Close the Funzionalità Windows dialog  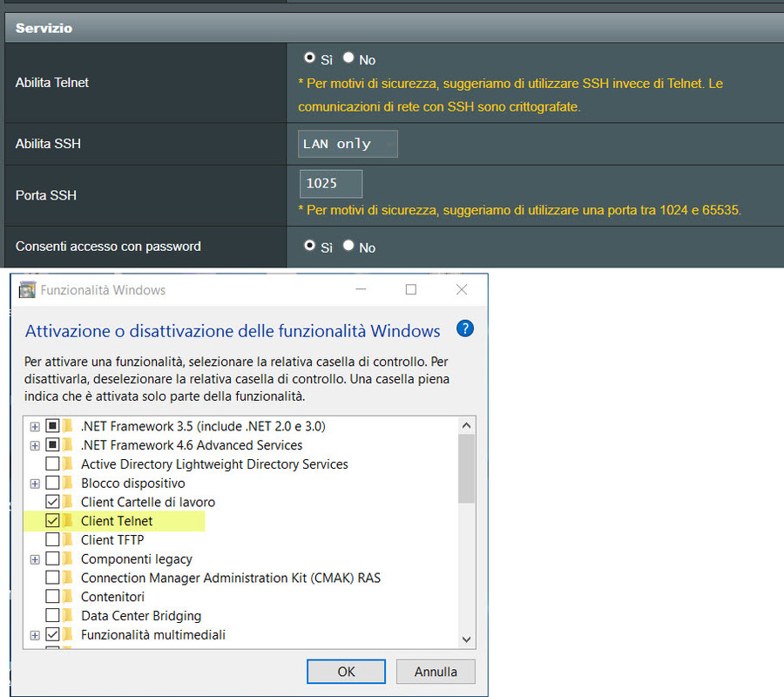(x=462, y=289)
